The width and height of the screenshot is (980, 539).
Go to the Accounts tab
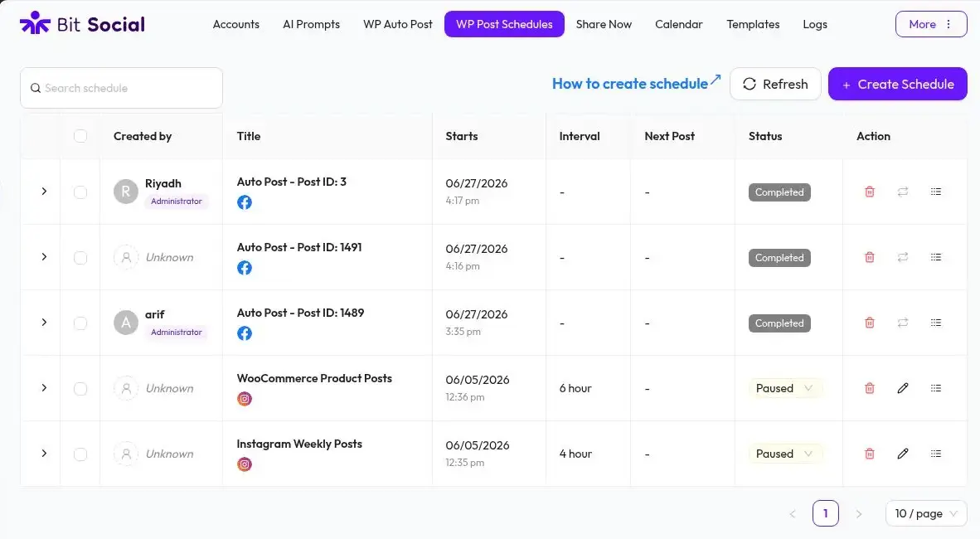tap(235, 24)
